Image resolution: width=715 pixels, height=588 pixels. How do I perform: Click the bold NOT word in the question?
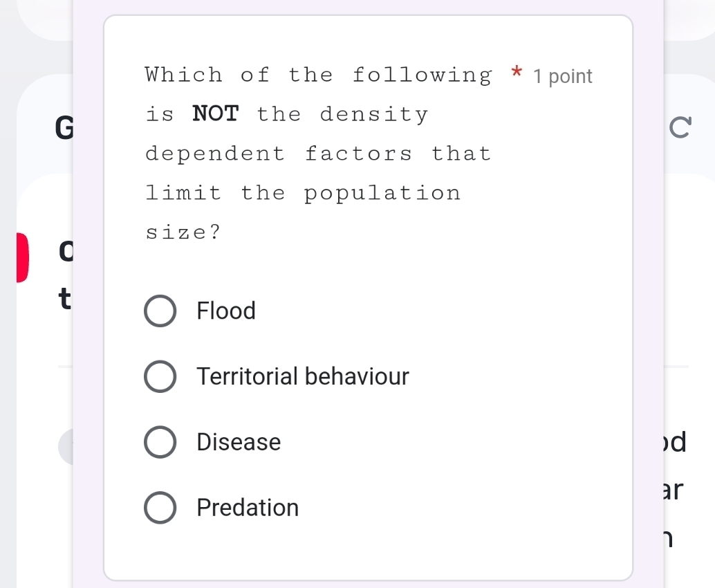(x=216, y=113)
